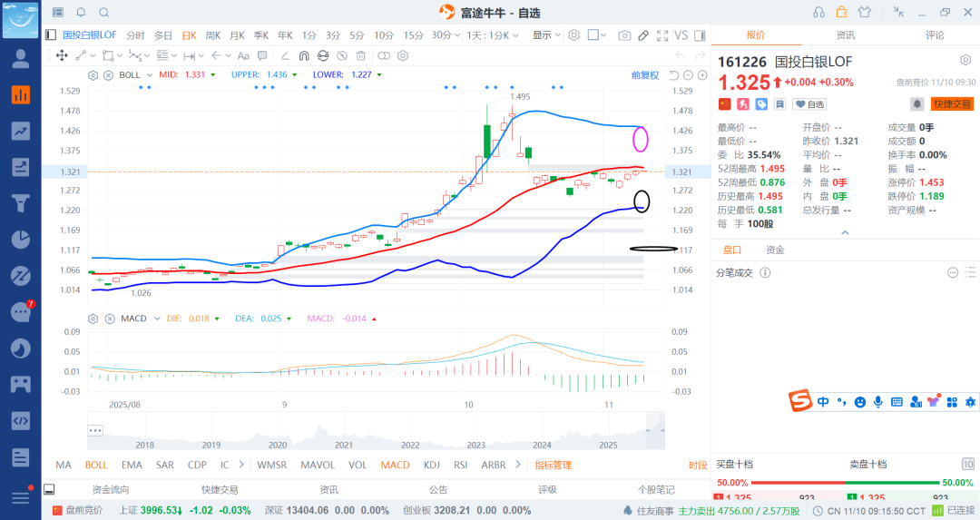Set price alert with the bell icon
The height and width of the screenshot is (520, 980).
tap(916, 103)
